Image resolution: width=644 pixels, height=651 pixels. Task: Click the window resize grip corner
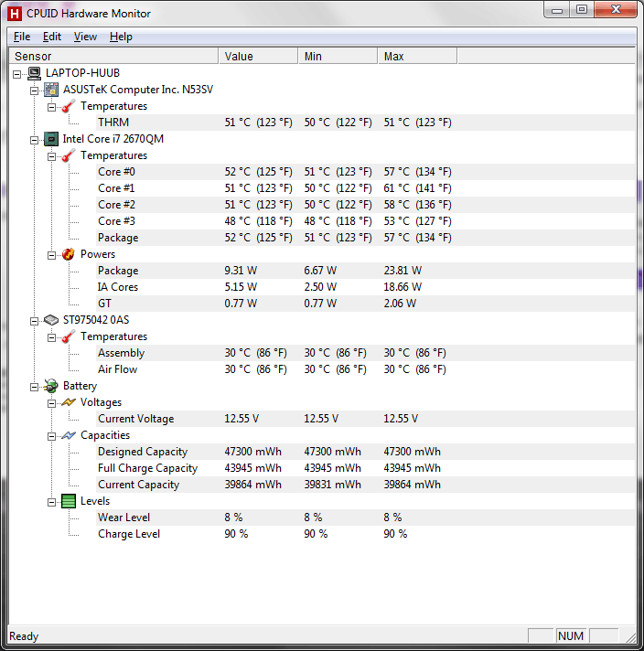point(631,637)
